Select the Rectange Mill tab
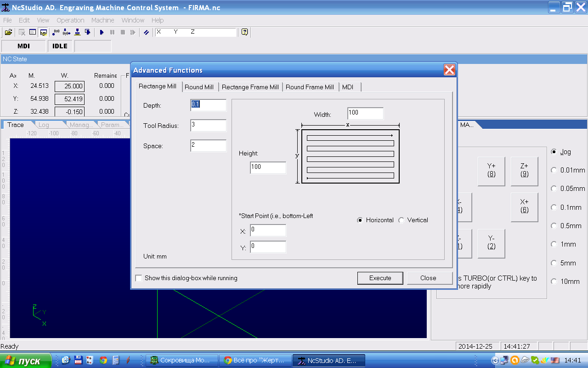 pyautogui.click(x=158, y=86)
